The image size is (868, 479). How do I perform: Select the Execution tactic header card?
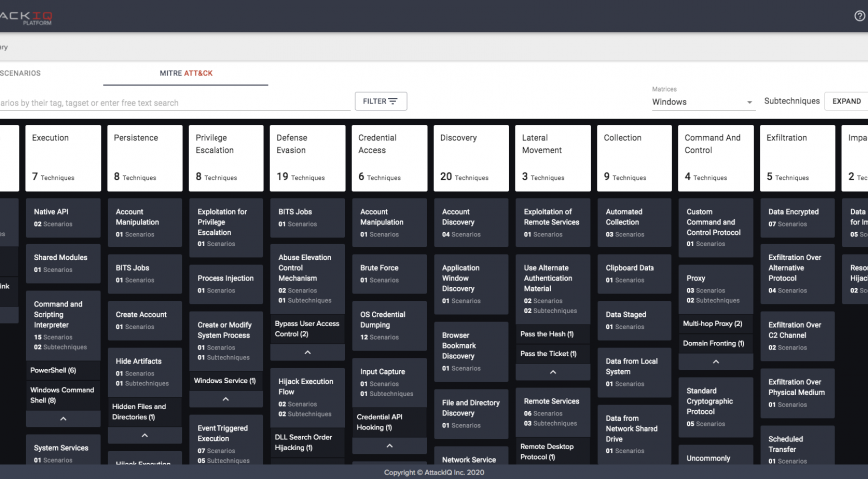pyautogui.click(x=63, y=158)
